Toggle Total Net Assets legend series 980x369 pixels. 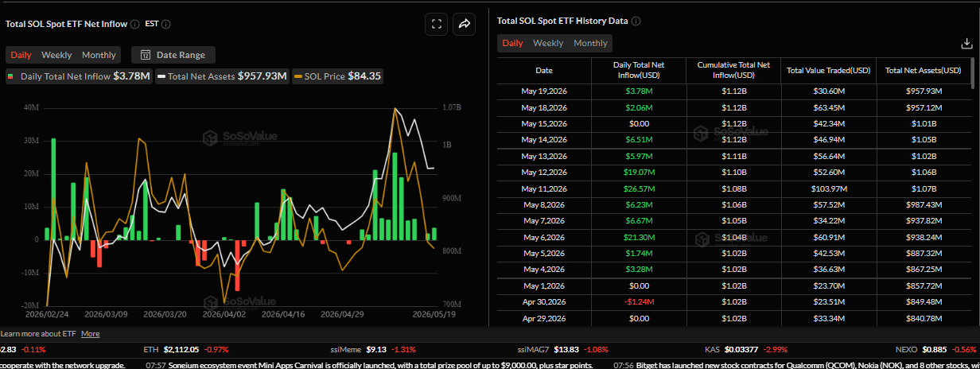tap(222, 76)
